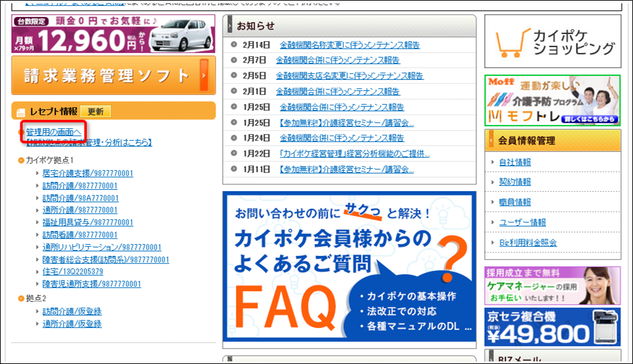633x364 pixels.
Task: Open the 2月1日 金融機関合併 maintenance notice
Action: click(338, 91)
